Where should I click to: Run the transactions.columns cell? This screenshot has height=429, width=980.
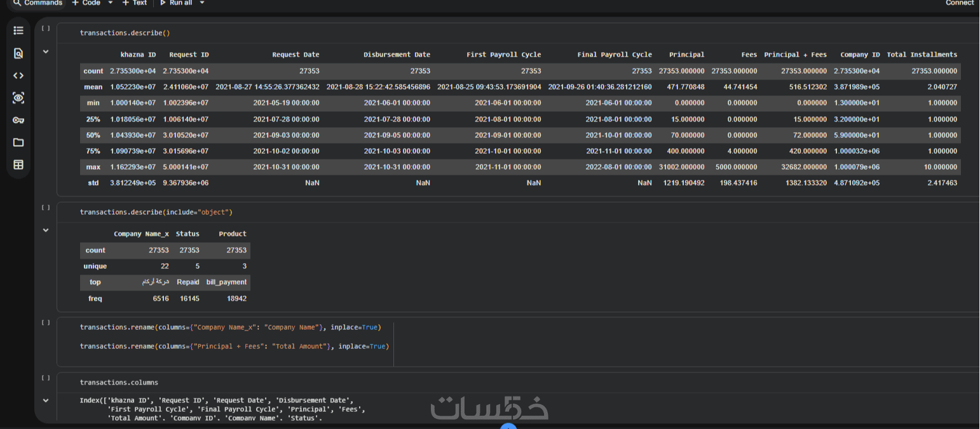click(46, 378)
